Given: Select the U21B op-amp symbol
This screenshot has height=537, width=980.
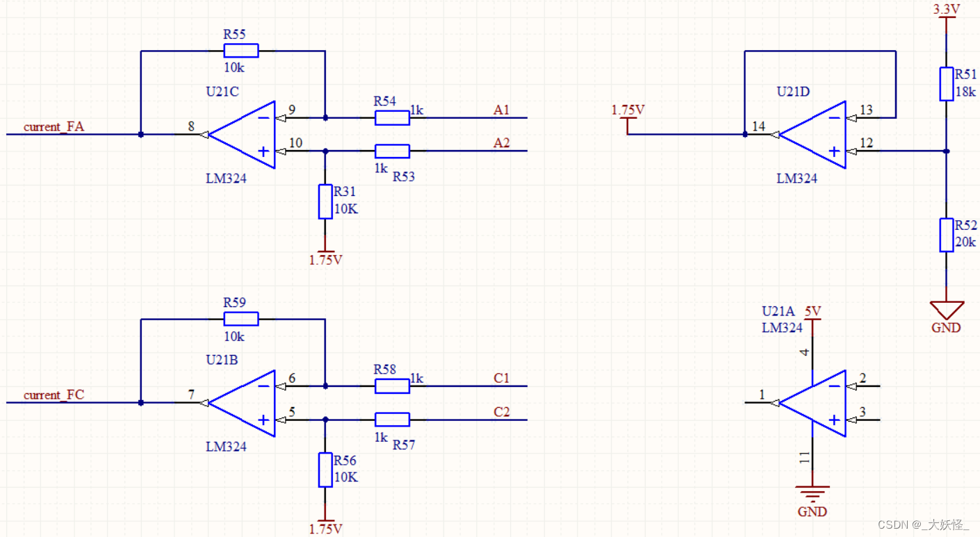Looking at the screenshot, I should tap(243, 403).
